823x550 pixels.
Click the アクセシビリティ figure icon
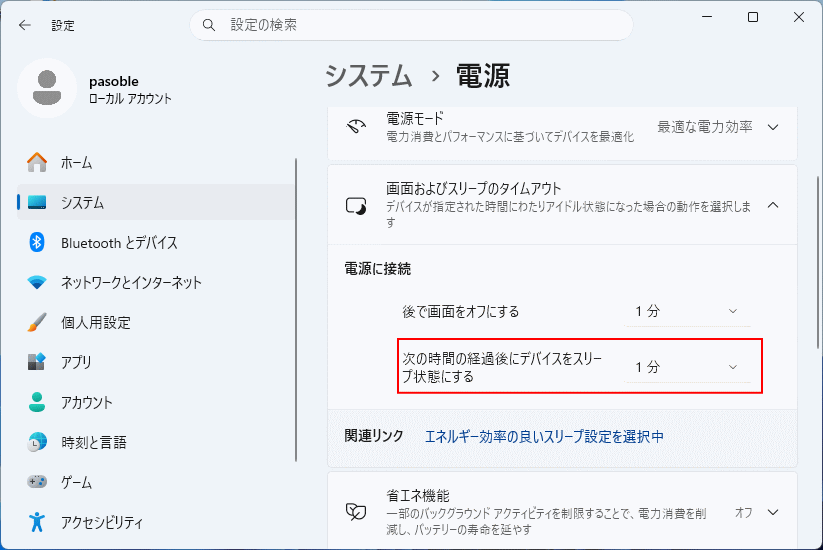point(37,522)
